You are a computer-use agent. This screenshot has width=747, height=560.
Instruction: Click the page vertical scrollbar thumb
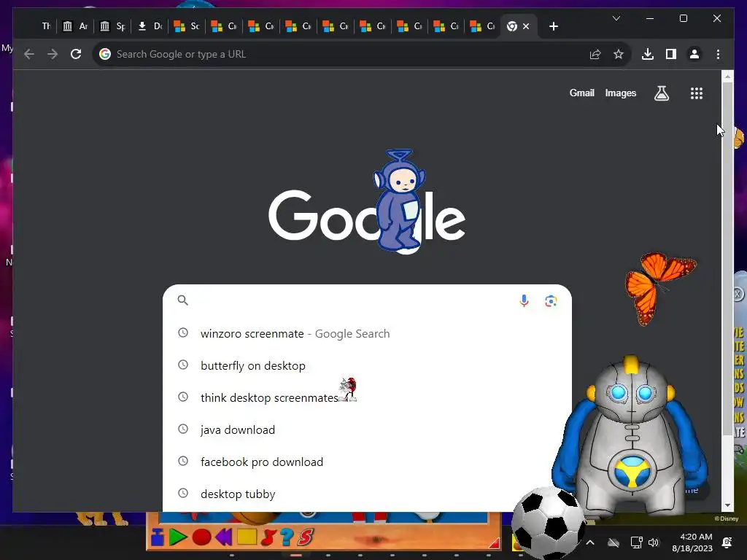pos(727,259)
